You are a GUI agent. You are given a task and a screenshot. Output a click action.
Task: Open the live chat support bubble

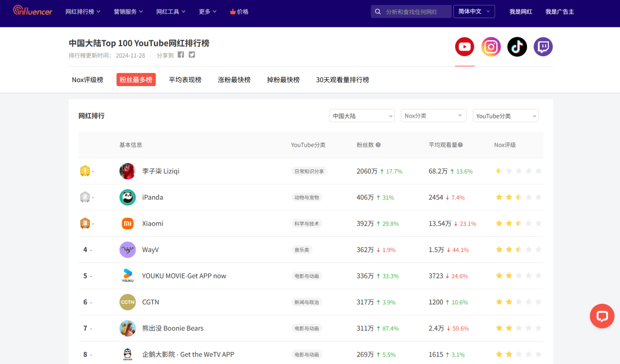point(601,316)
